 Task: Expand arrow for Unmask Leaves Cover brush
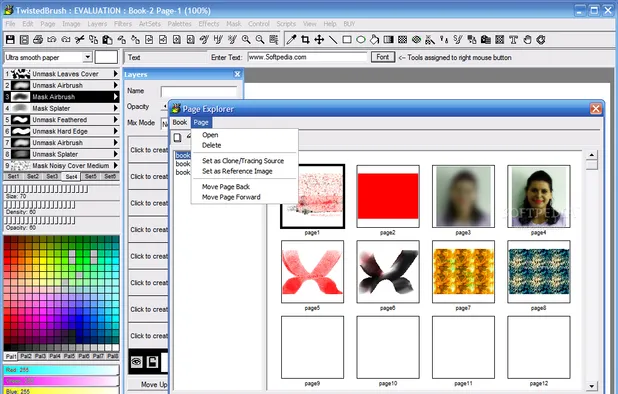115,74
